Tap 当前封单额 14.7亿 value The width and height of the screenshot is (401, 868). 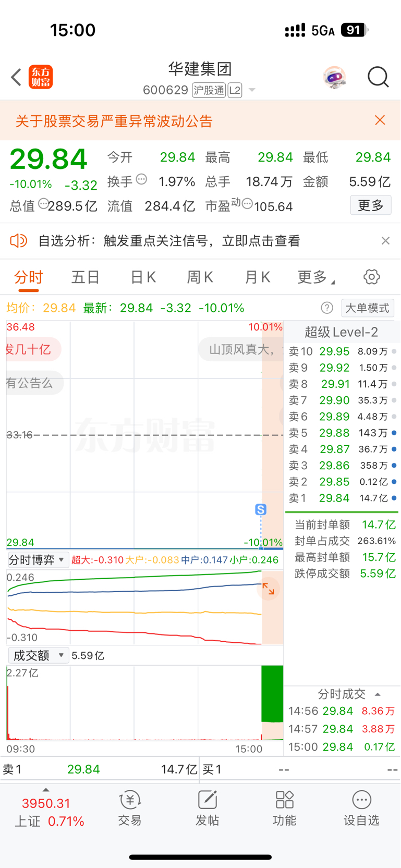[379, 524]
